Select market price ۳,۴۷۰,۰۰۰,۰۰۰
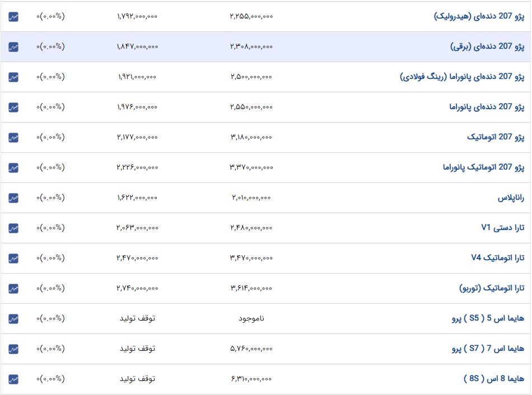This screenshot has height=395, width=532. [251, 258]
